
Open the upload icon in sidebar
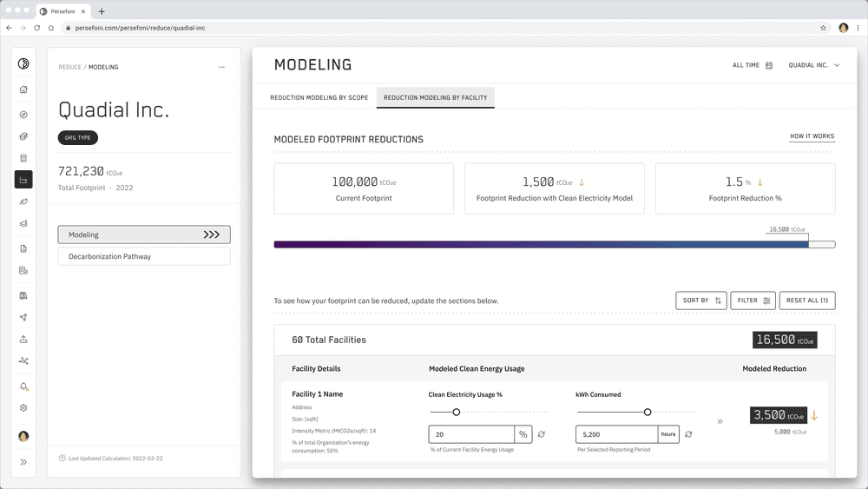pyautogui.click(x=23, y=339)
